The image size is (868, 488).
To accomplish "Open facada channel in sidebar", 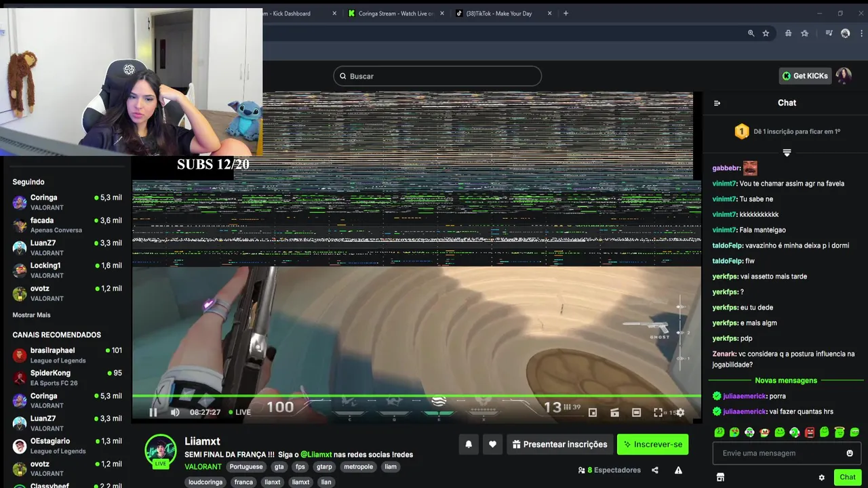I will (x=67, y=225).
